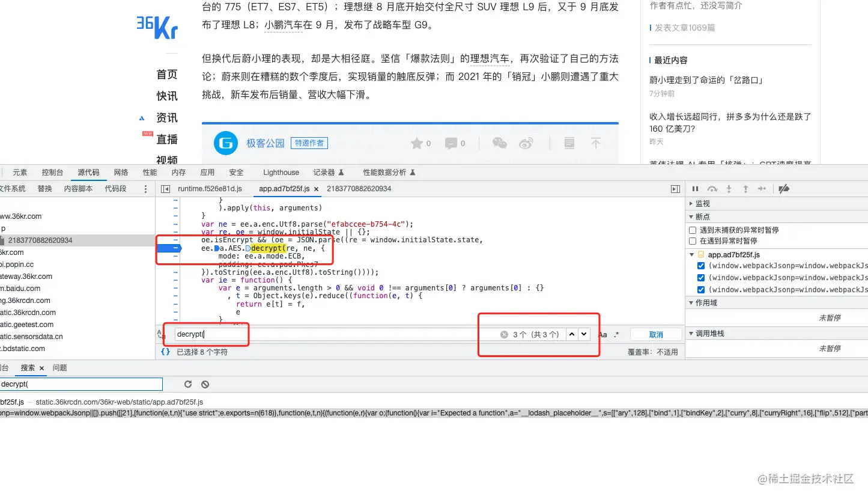Open the 内存 Memory tab

(179, 173)
